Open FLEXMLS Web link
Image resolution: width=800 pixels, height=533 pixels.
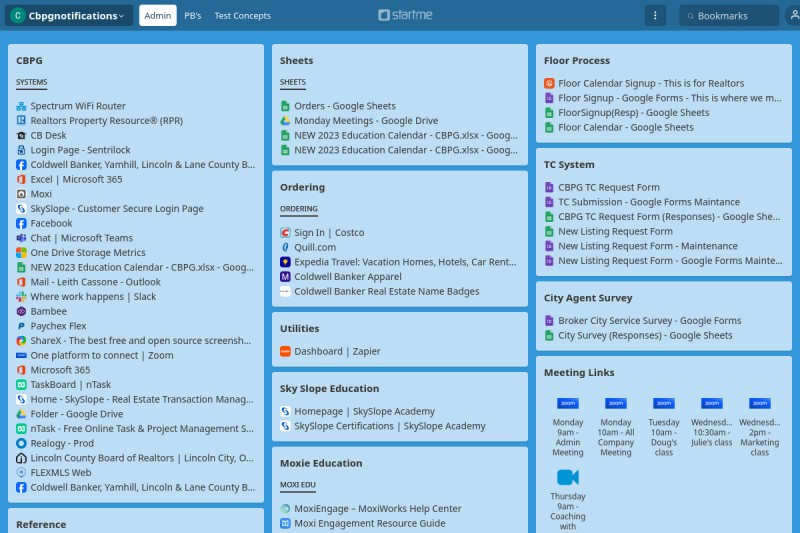61,473
